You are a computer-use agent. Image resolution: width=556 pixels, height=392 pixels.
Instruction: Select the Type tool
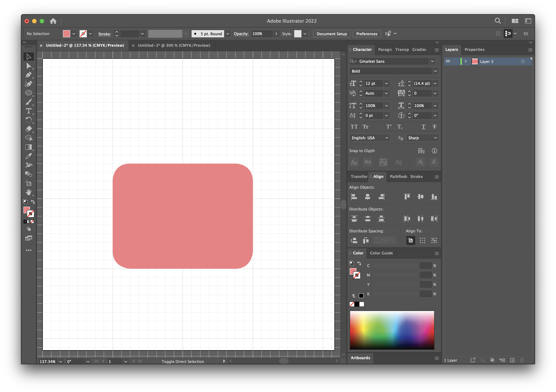[29, 111]
